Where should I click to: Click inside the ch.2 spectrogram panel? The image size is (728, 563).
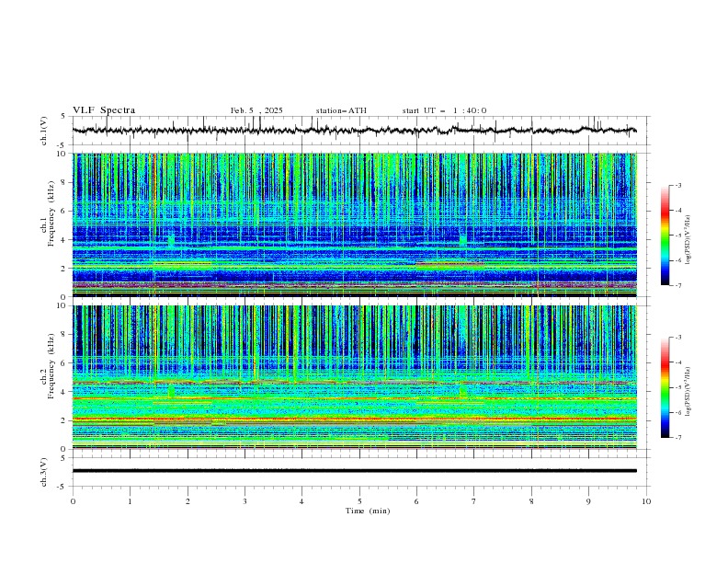pos(354,377)
